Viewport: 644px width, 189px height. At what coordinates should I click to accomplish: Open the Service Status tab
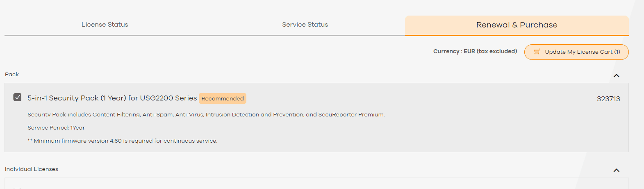305,25
